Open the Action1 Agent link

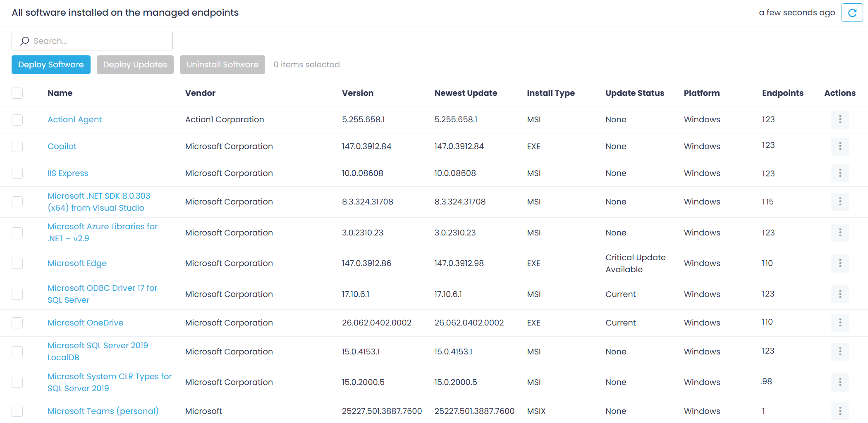74,119
